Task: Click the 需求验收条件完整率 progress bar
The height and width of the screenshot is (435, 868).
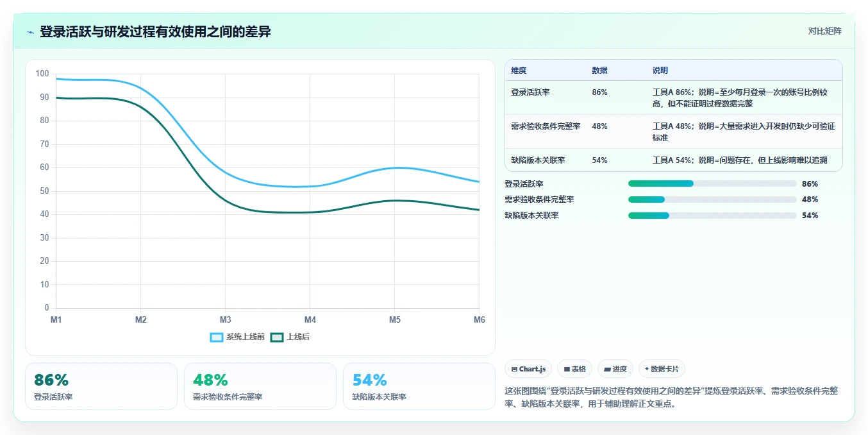Action: pos(712,200)
